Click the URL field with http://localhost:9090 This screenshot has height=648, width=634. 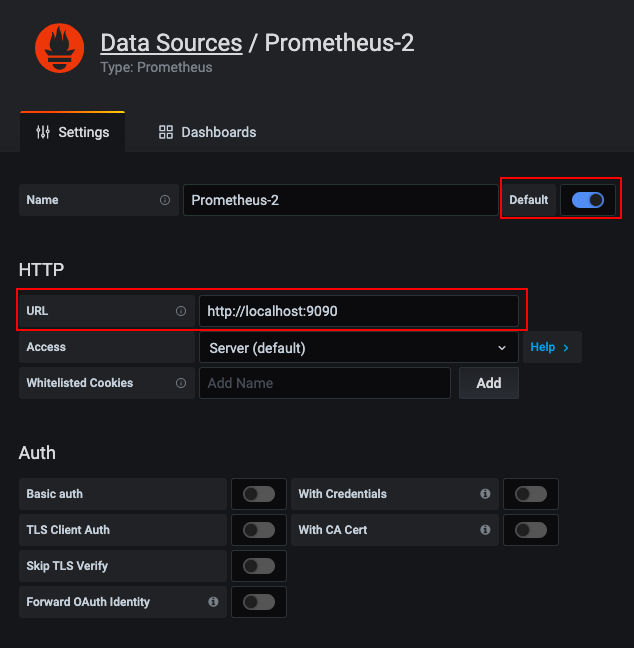coord(359,311)
